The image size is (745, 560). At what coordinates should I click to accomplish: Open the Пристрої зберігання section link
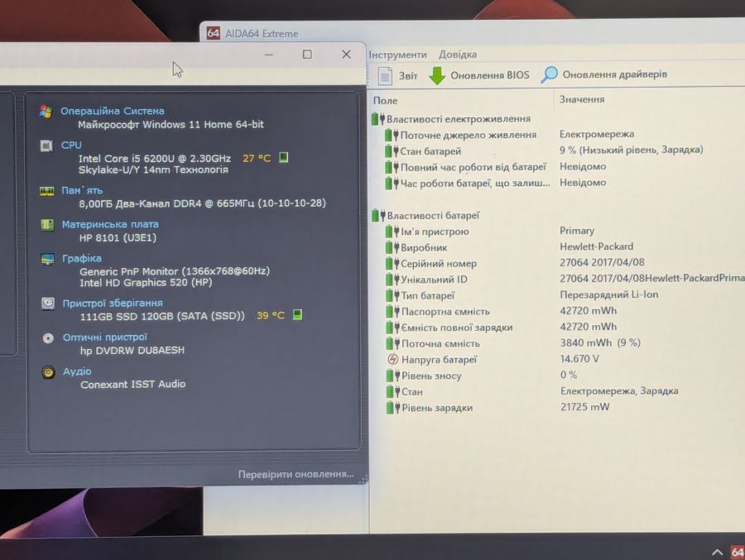tap(113, 303)
